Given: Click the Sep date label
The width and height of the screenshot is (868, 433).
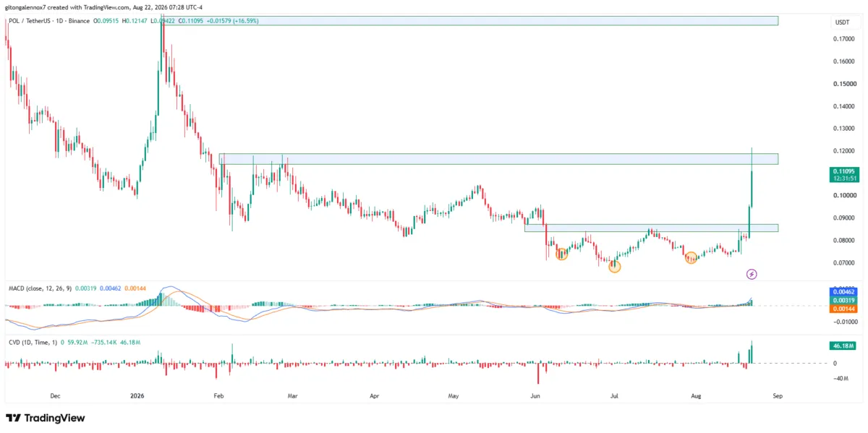Looking at the screenshot, I should tap(778, 396).
